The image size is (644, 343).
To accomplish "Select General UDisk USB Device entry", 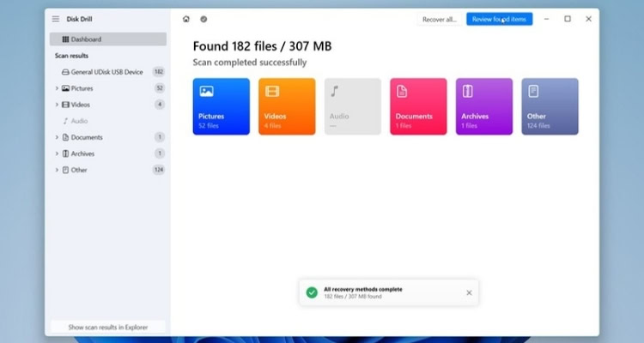I will (108, 72).
